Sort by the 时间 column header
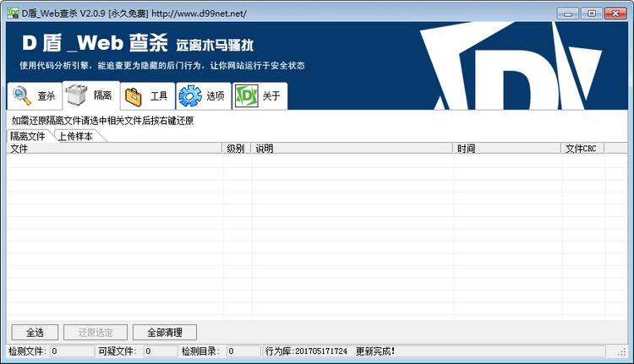 pos(507,149)
